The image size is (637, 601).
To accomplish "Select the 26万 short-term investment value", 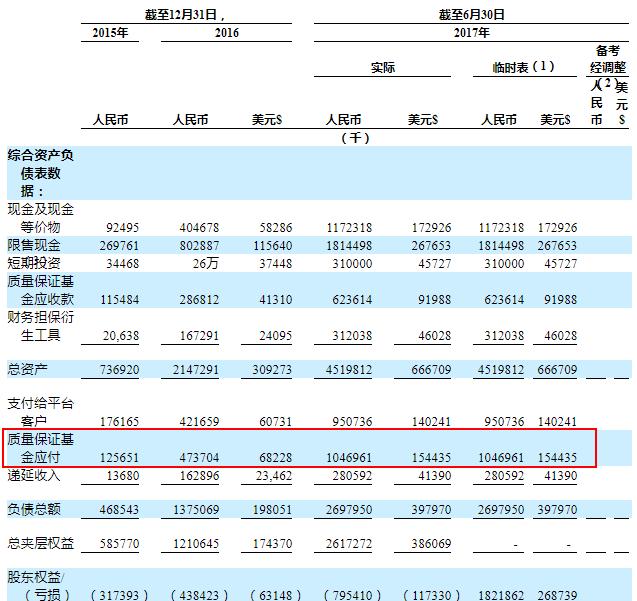I will click(x=206, y=263).
